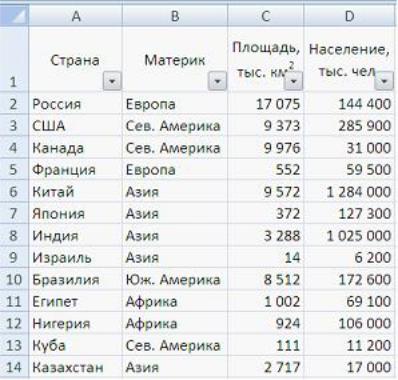The width and height of the screenshot is (398, 380).
Task: Select row 5 header
Action: tap(14, 169)
